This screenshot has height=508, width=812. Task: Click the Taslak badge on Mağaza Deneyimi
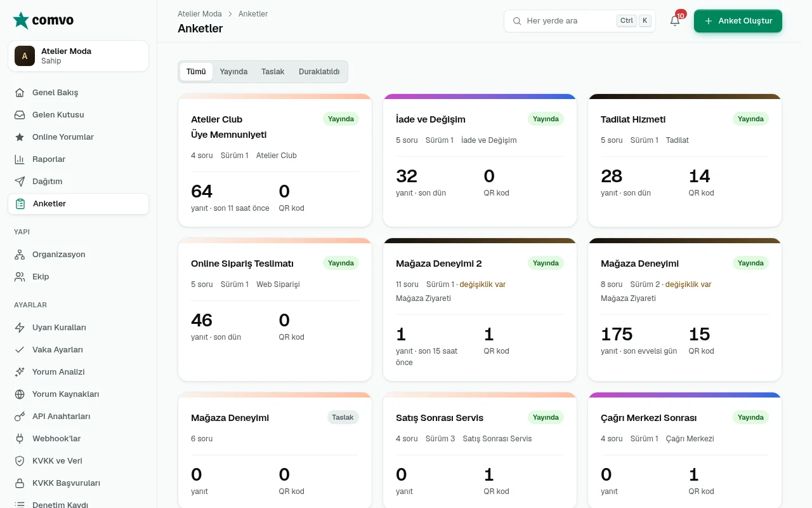click(x=343, y=417)
